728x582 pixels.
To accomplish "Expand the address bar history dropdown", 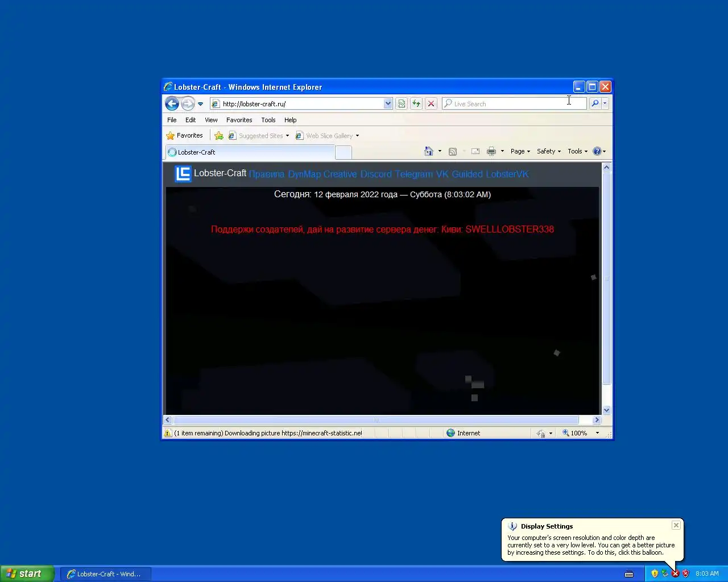I will (x=388, y=103).
